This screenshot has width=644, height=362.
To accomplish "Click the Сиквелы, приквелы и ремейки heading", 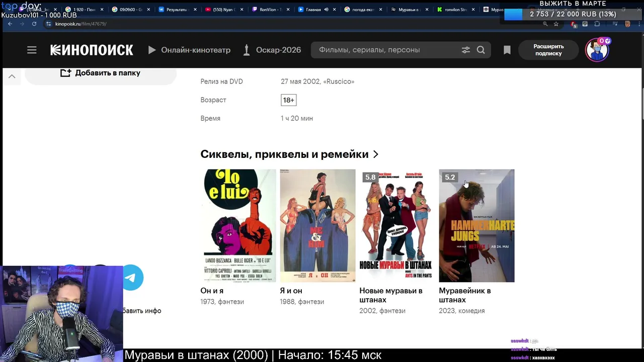I will (x=285, y=154).
